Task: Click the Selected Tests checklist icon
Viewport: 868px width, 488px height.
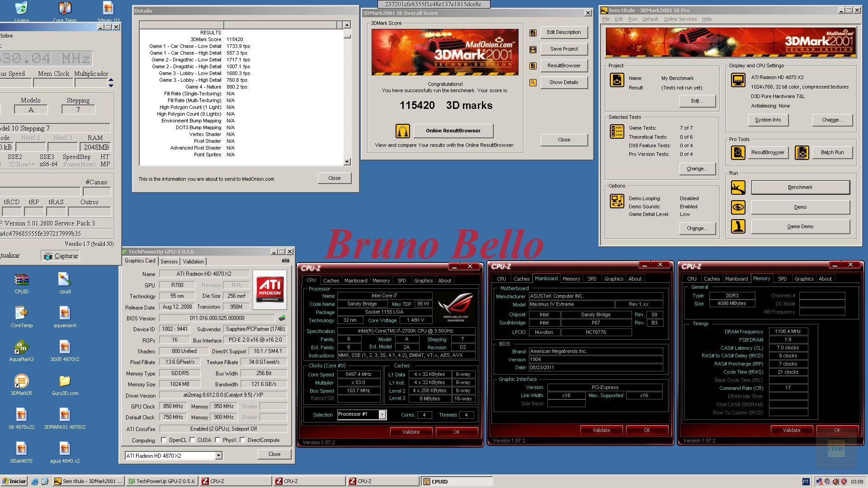Action: pos(617,131)
